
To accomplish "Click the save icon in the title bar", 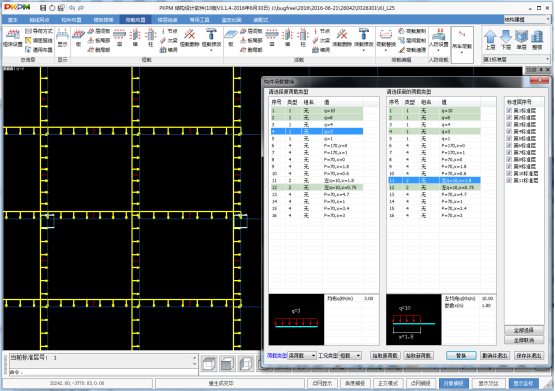I will (x=43, y=8).
